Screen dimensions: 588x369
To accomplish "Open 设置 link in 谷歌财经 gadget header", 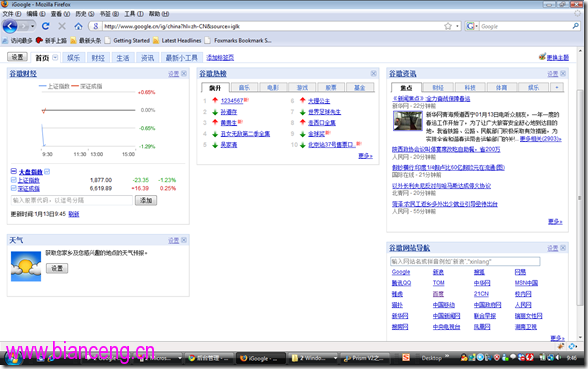I will tap(173, 74).
